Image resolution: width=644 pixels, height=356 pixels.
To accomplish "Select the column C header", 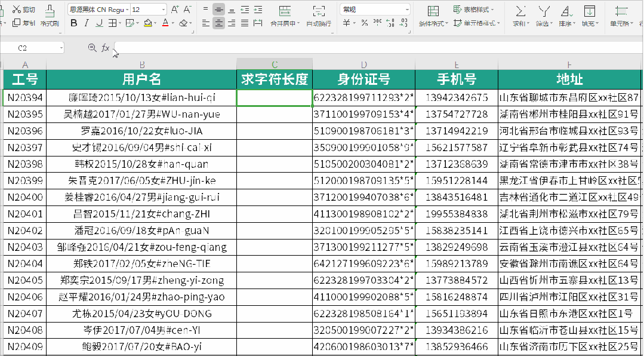I will [x=275, y=64].
